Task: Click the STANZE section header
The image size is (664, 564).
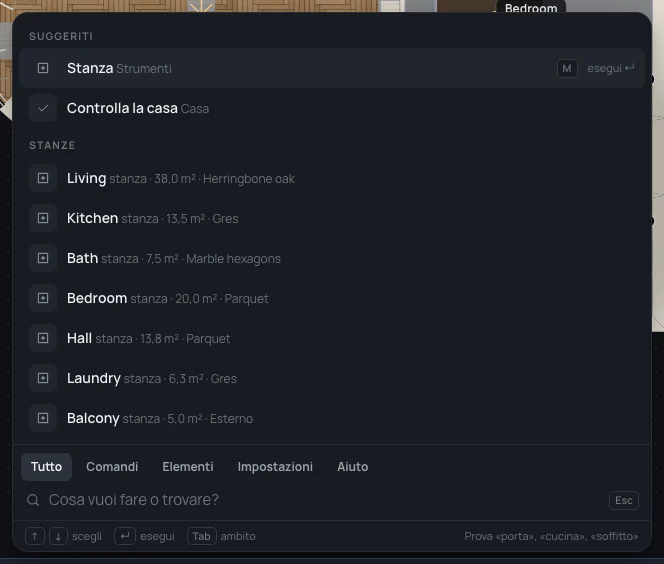Action: coord(52,145)
